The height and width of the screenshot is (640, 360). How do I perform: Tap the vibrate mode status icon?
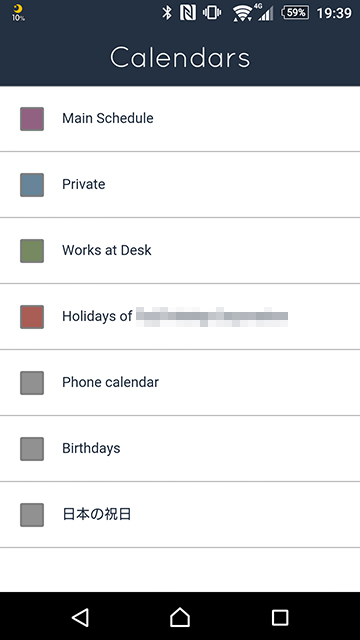(x=212, y=13)
